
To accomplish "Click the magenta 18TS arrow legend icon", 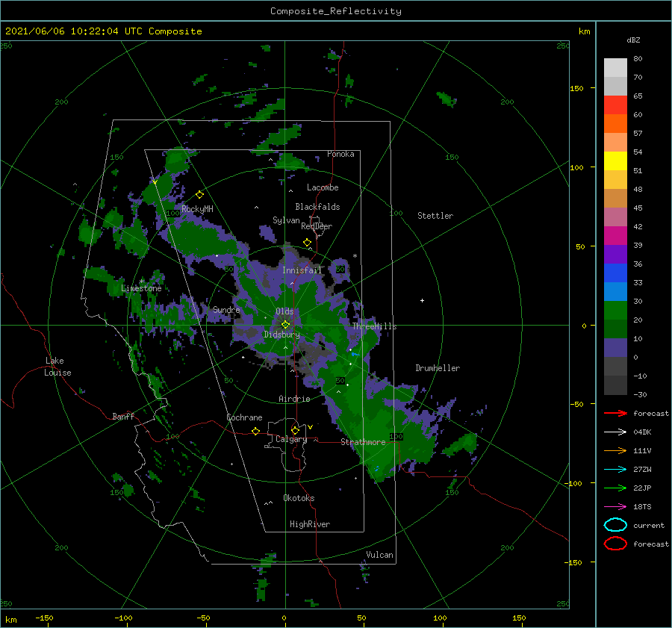I will point(615,507).
